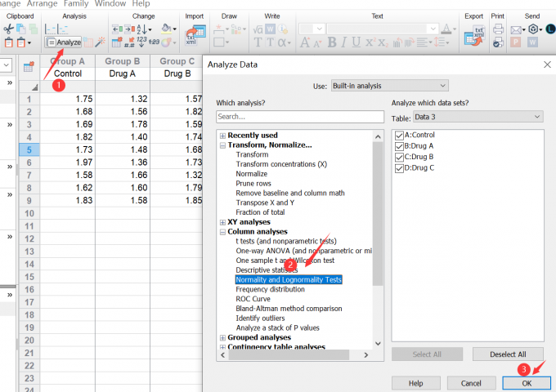Image resolution: width=556 pixels, height=392 pixels.
Task: Open the Use: Built-in analysis dropdown
Action: pos(389,86)
